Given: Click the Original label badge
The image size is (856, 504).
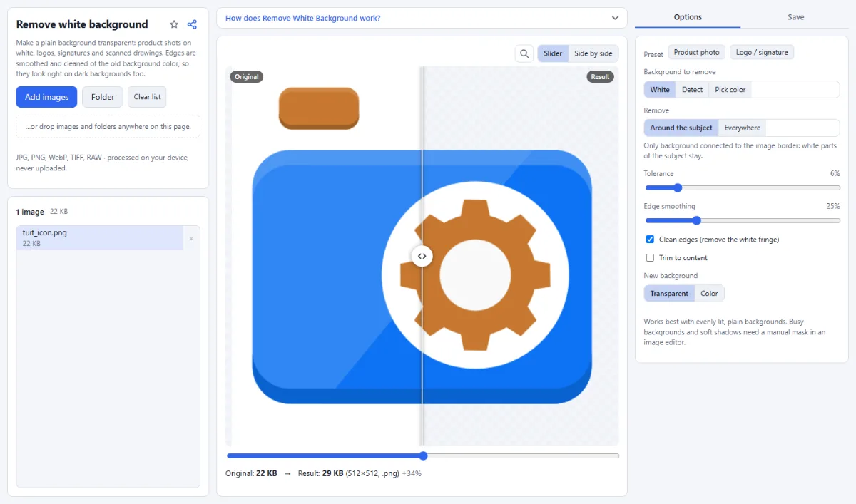Looking at the screenshot, I should 247,77.
